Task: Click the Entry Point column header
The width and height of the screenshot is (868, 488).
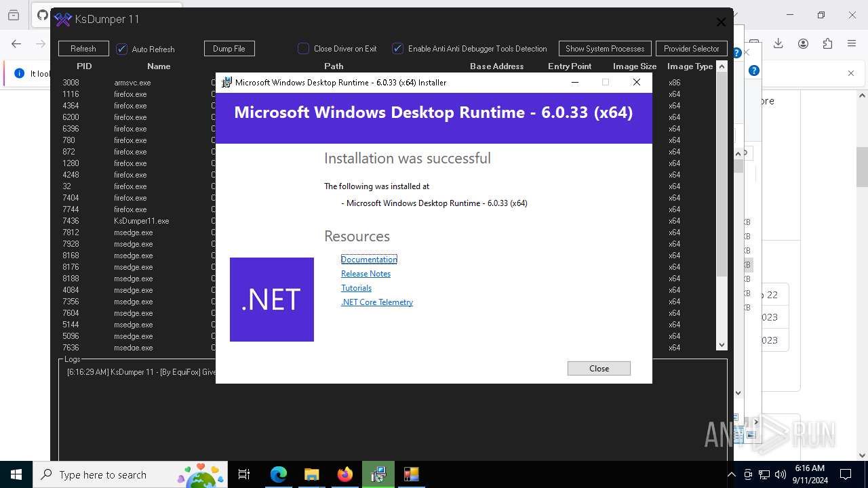Action: 570,66
